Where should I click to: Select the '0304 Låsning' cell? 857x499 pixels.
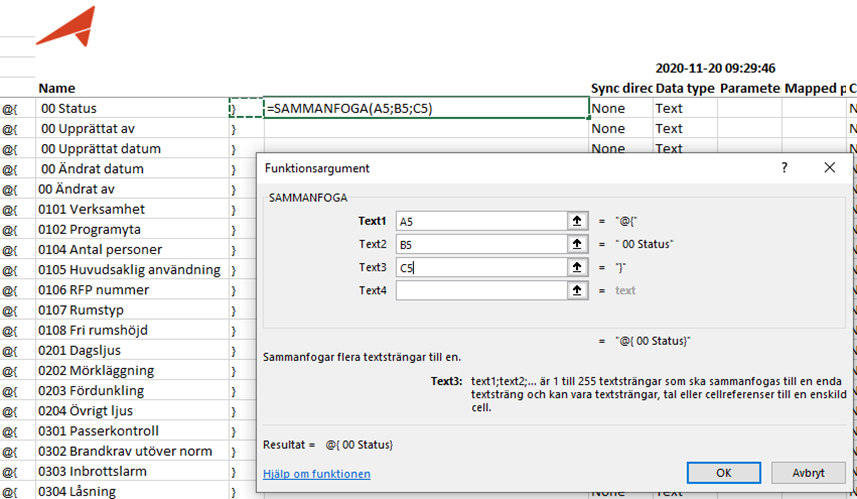[x=132, y=491]
